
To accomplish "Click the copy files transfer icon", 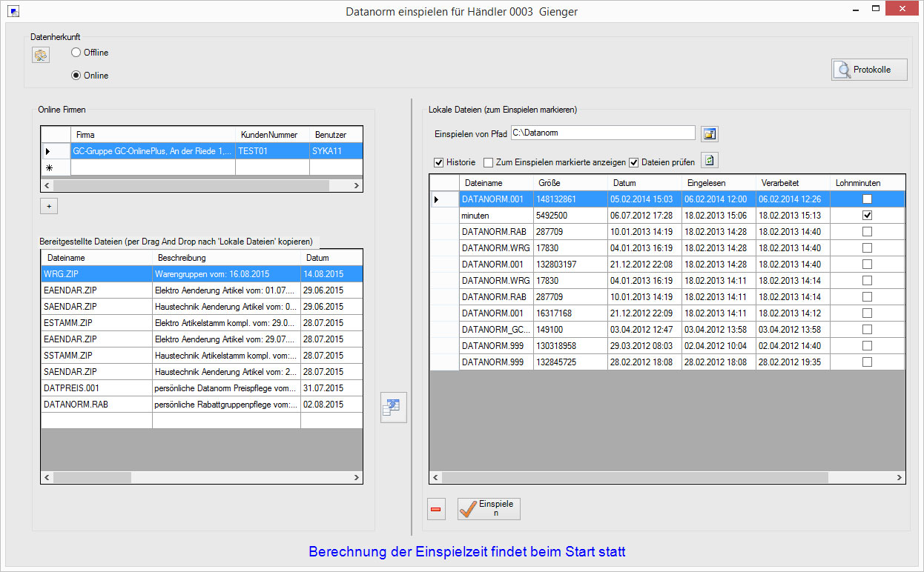I will coord(393,408).
